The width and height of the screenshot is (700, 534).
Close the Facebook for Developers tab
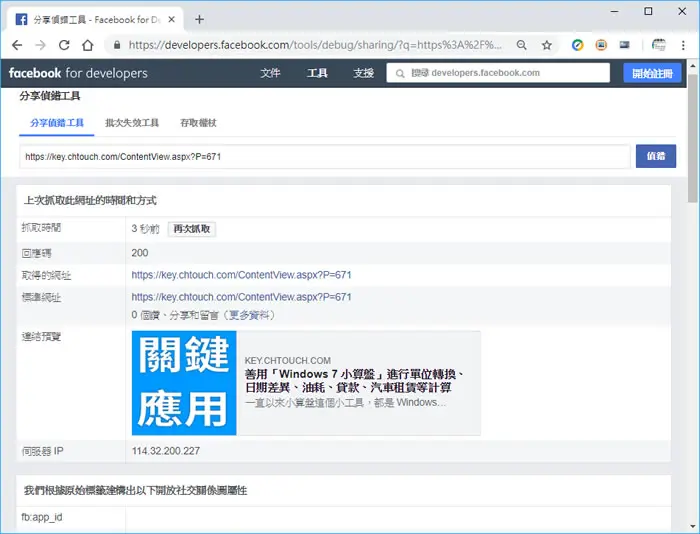pyautogui.click(x=172, y=20)
